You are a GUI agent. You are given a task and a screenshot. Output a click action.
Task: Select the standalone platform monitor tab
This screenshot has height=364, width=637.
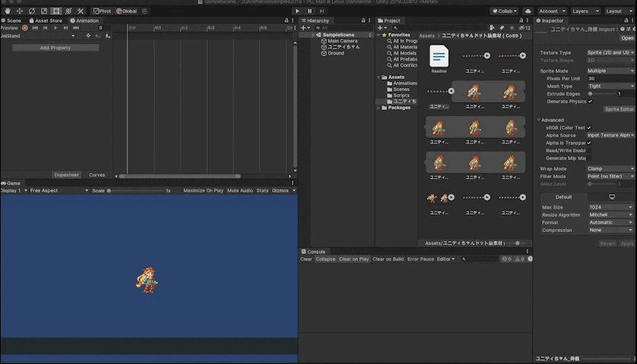[611, 197]
